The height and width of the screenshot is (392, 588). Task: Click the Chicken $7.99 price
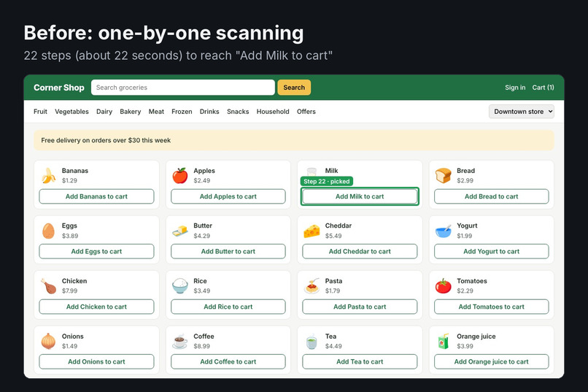tap(70, 291)
